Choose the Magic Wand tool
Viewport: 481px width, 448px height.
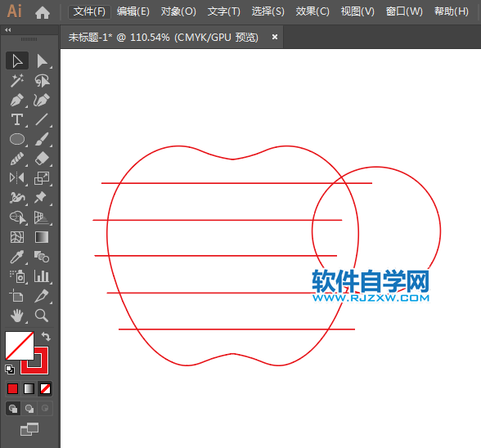(17, 80)
